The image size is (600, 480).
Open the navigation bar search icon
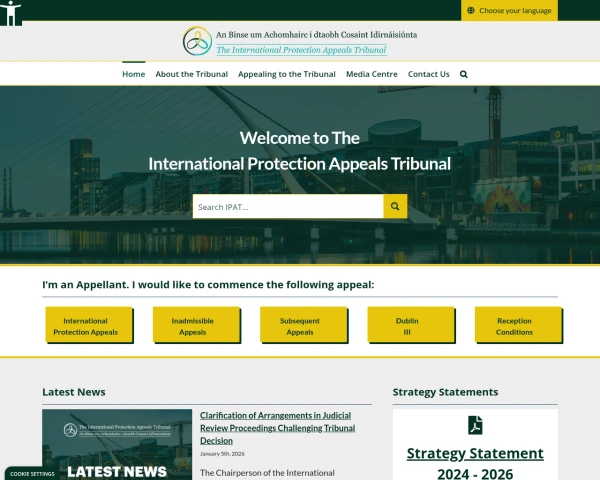[x=464, y=74]
